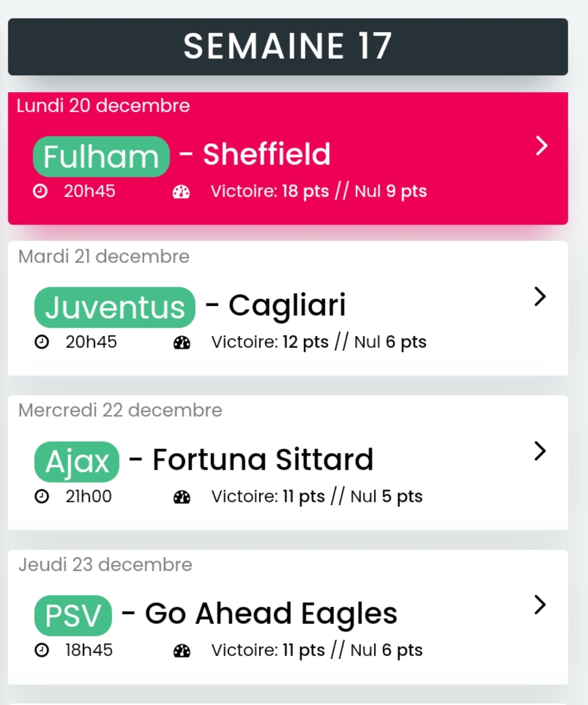Image resolution: width=588 pixels, height=705 pixels.
Task: Open Fulham - Sheffield with right chevron
Action: tap(541, 146)
